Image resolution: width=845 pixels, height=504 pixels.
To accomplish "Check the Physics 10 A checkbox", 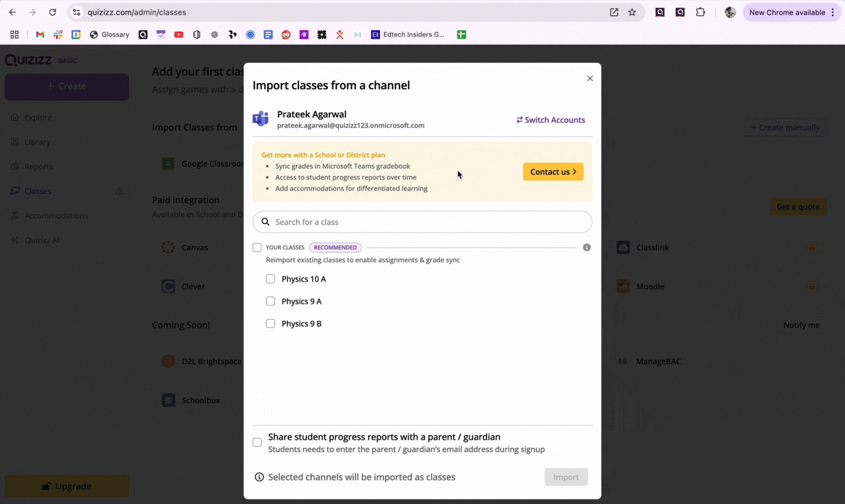I will [x=271, y=279].
